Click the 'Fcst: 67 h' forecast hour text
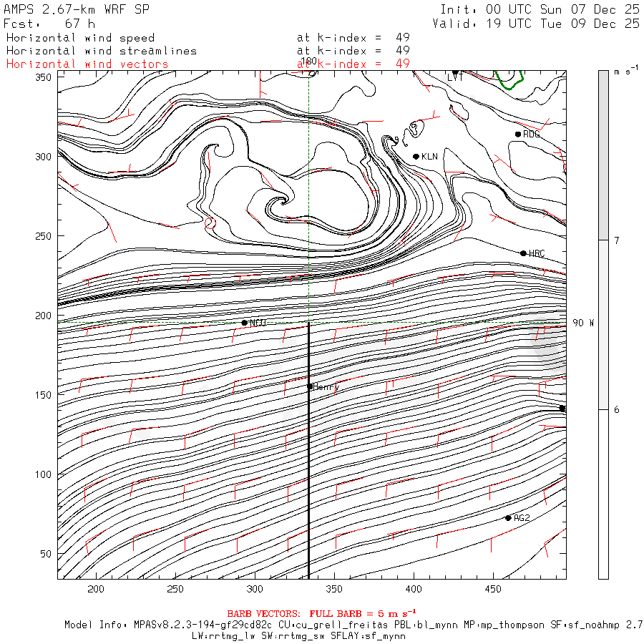Screen dimensions: 644x644 point(49,24)
